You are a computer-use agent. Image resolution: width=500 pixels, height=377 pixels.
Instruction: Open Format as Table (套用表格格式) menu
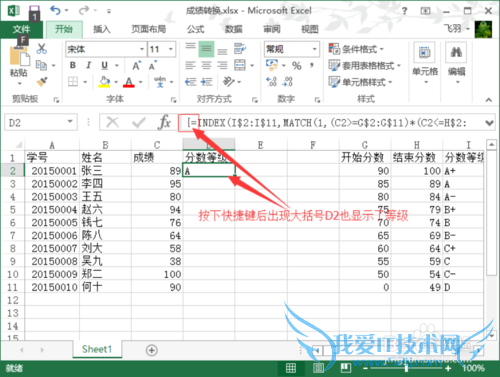(365, 65)
